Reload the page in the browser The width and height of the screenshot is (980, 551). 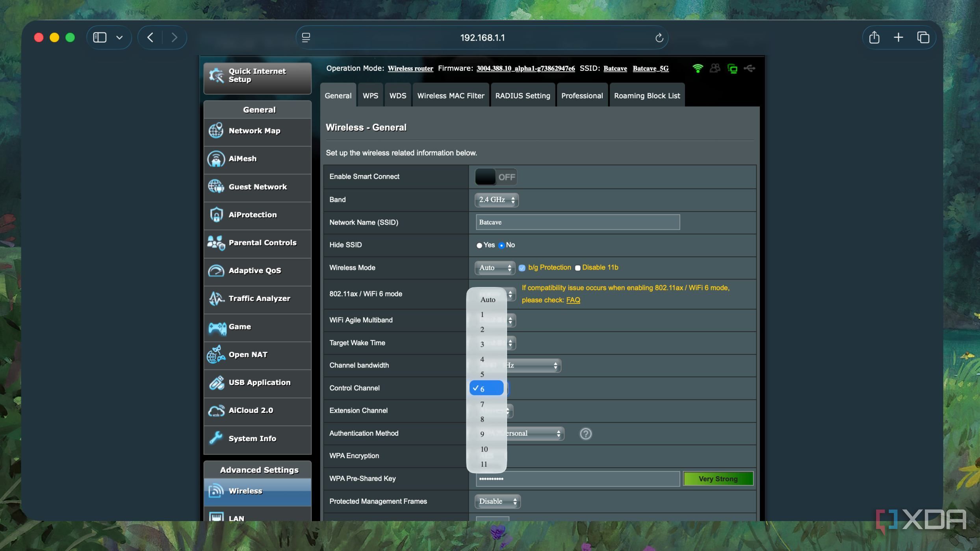click(x=659, y=38)
